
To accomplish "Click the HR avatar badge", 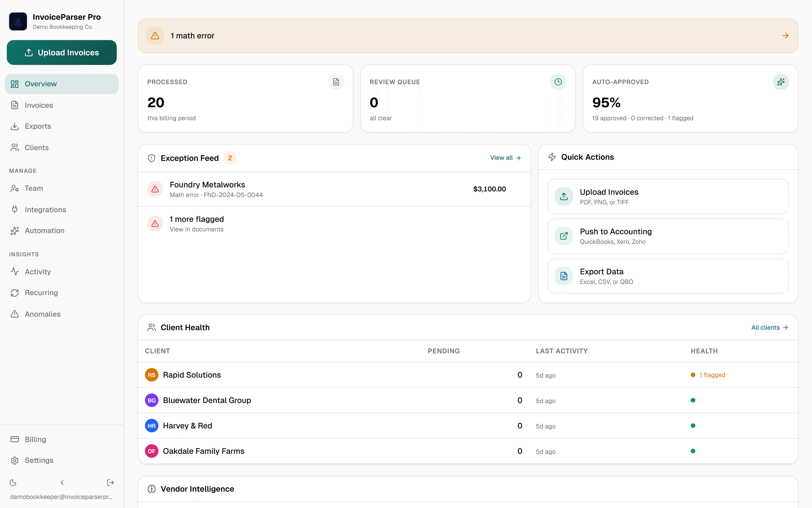I will coord(152,426).
